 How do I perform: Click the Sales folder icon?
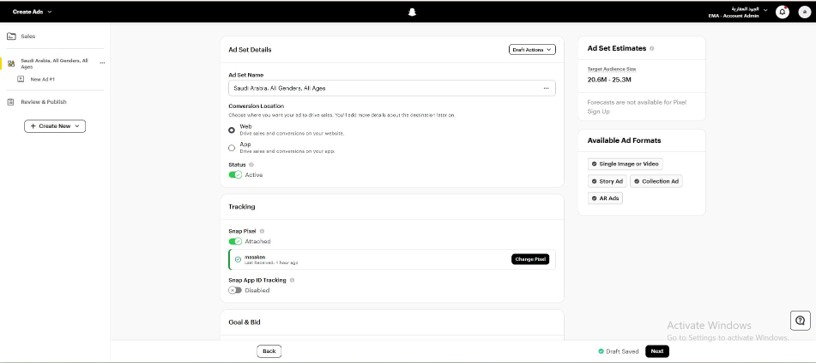point(11,36)
